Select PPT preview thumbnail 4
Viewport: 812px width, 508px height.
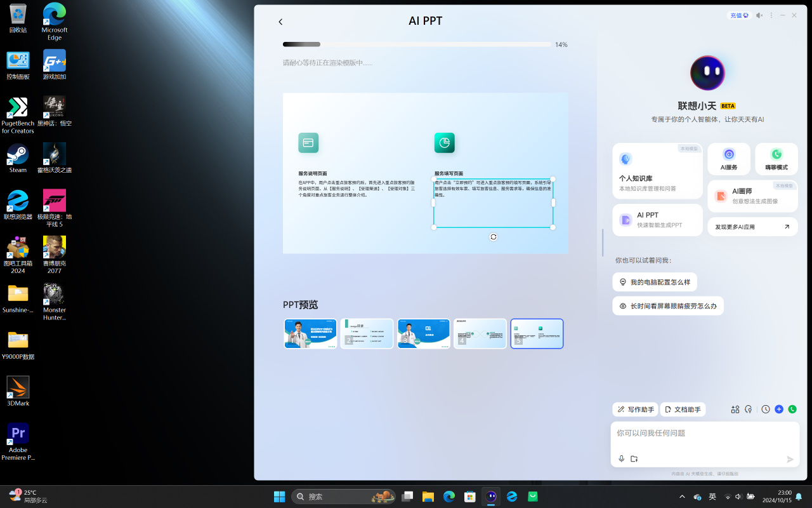pyautogui.click(x=480, y=334)
